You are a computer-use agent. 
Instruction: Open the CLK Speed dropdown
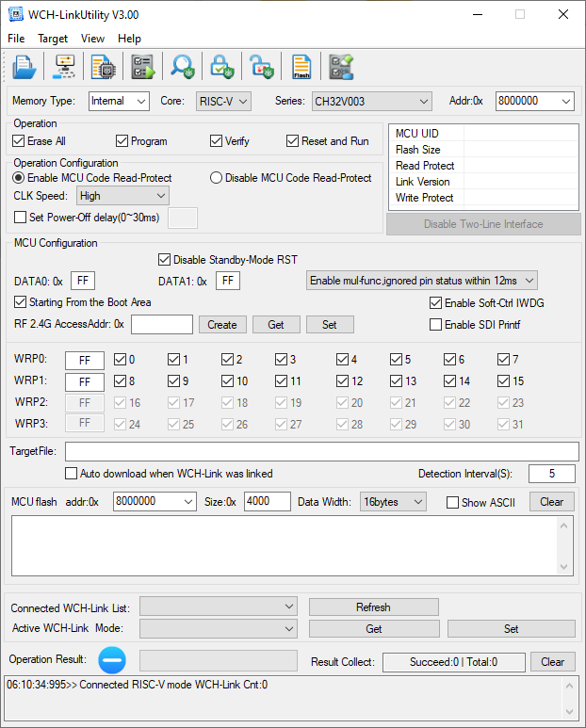(122, 196)
